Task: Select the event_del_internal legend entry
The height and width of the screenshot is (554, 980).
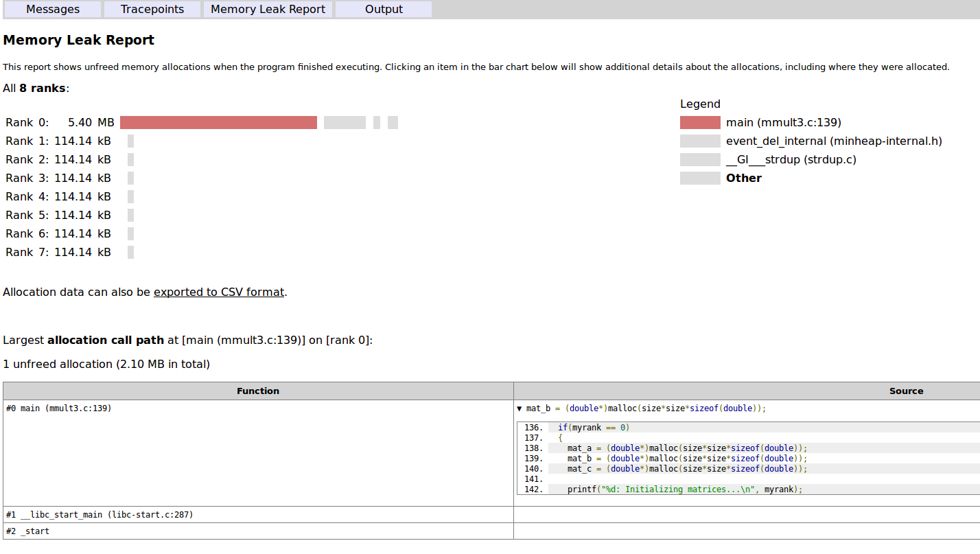Action: (x=834, y=141)
